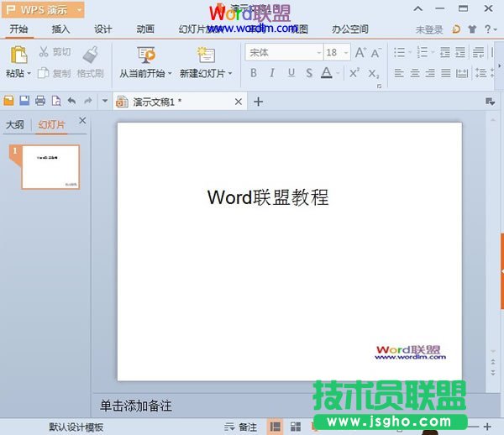The width and height of the screenshot is (504, 435).
Task: Activate the Format Painter brush
Action: (90, 55)
